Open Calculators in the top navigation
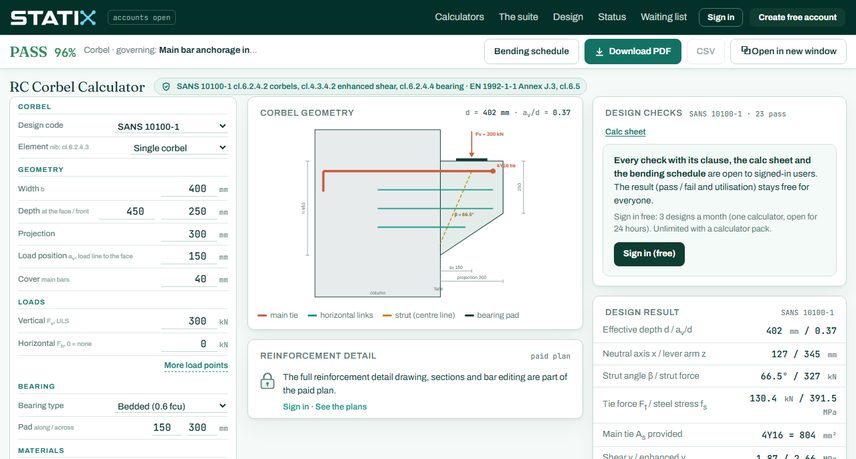The height and width of the screenshot is (459, 856). click(459, 17)
